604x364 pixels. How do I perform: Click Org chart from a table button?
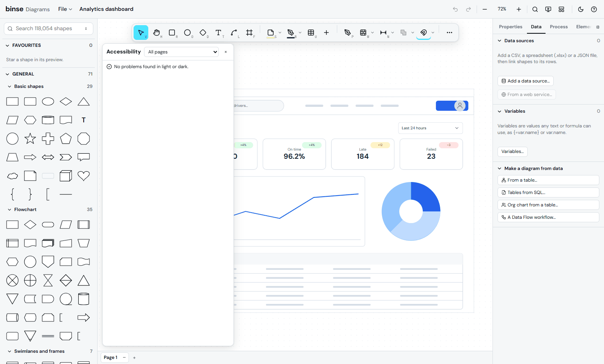[548, 205]
